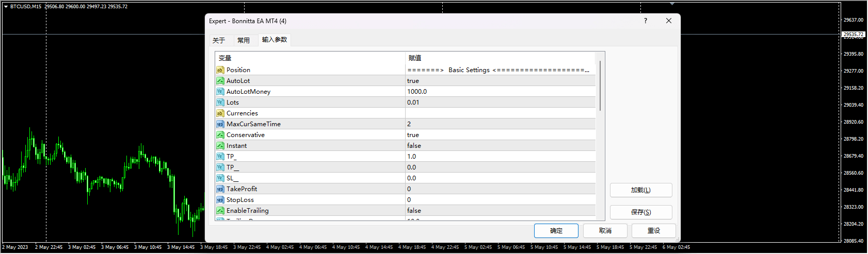Click the Position string type icon
The height and width of the screenshot is (254, 868).
(220, 70)
